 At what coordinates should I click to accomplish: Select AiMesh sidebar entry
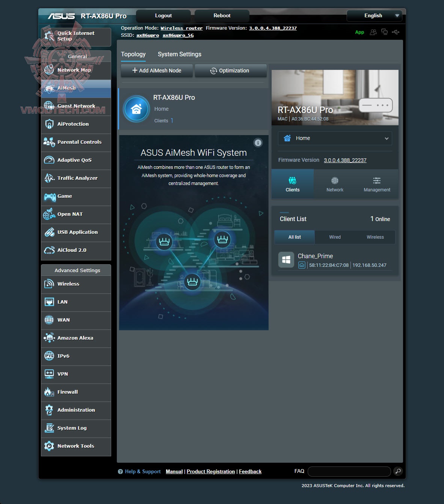click(x=76, y=88)
